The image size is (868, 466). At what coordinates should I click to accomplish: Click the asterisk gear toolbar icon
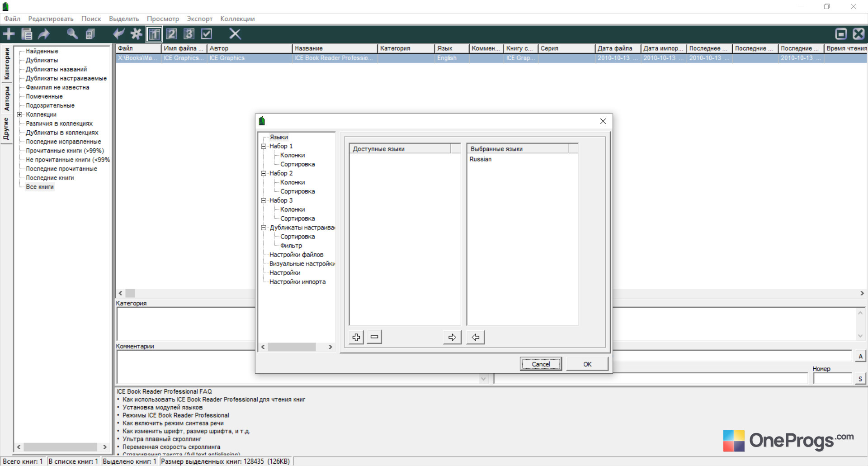click(x=136, y=34)
